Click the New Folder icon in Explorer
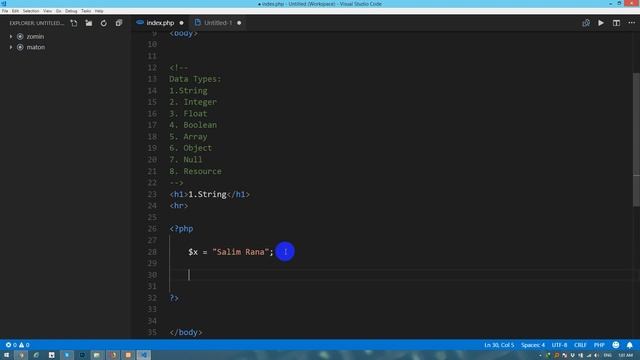640x360 pixels. pos(89,23)
